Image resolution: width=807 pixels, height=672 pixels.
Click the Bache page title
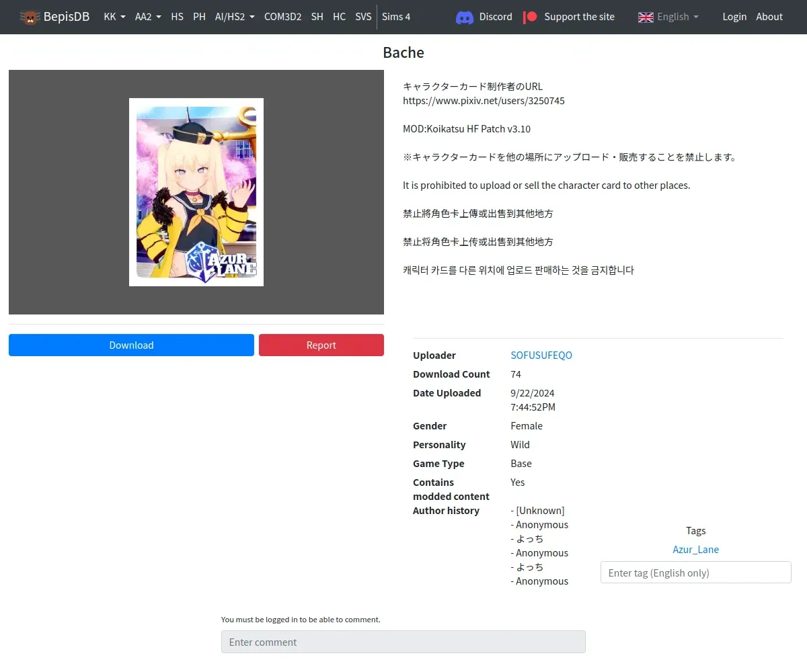403,52
